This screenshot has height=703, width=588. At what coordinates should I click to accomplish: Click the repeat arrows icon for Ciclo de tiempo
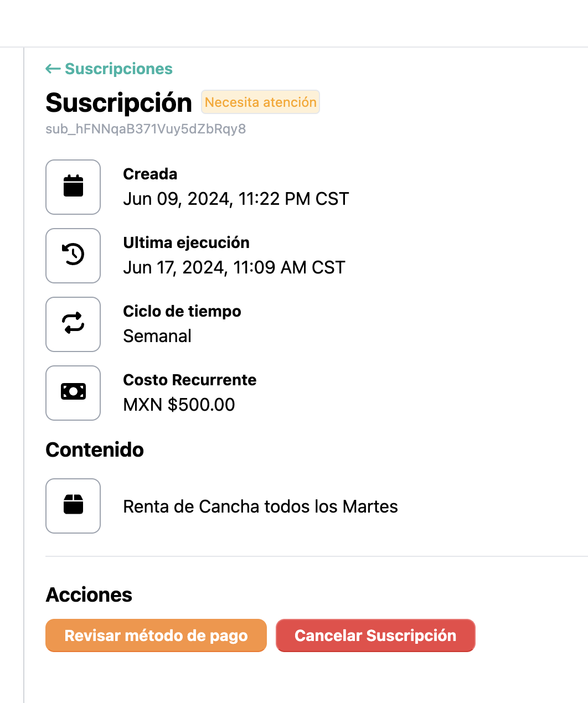tap(73, 324)
